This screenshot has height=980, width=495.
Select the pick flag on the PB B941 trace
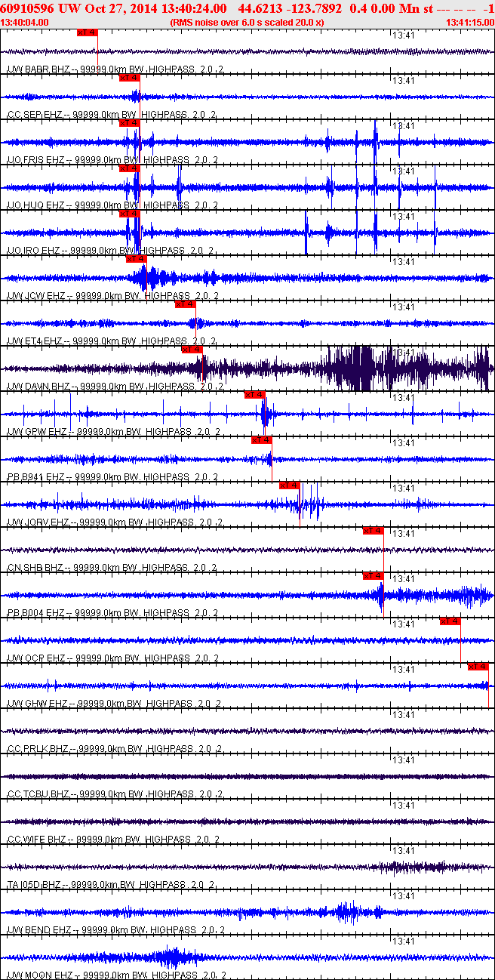(x=261, y=440)
